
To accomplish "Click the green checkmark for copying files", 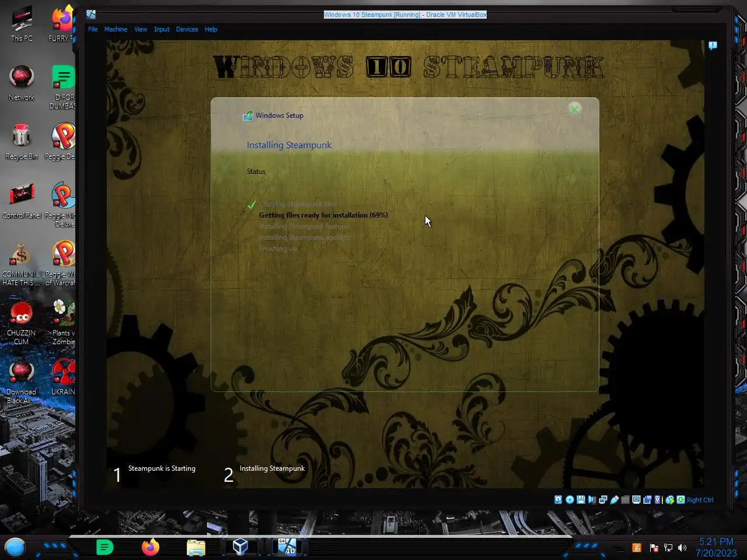I will pos(252,204).
